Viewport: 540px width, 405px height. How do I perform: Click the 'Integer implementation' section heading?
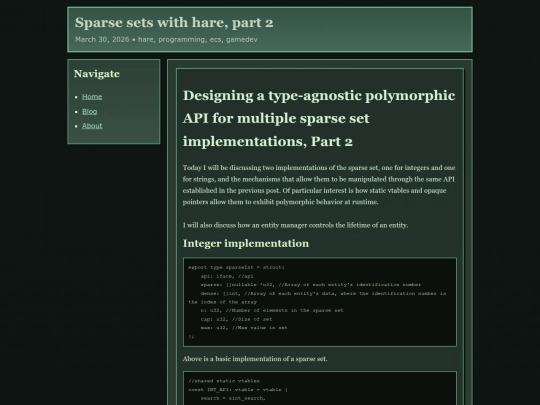(x=246, y=243)
